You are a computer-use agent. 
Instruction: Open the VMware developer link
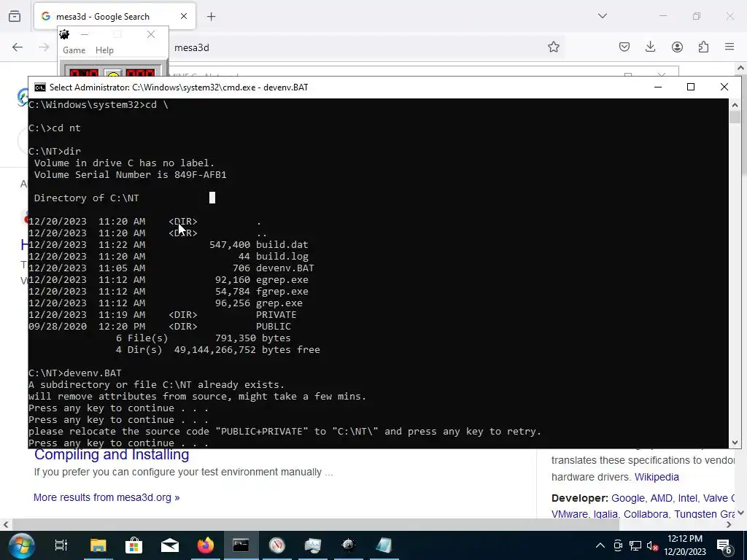569,514
